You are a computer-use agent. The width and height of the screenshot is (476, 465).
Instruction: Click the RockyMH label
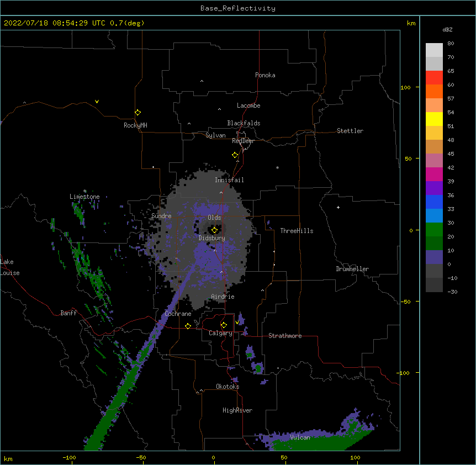(135, 125)
